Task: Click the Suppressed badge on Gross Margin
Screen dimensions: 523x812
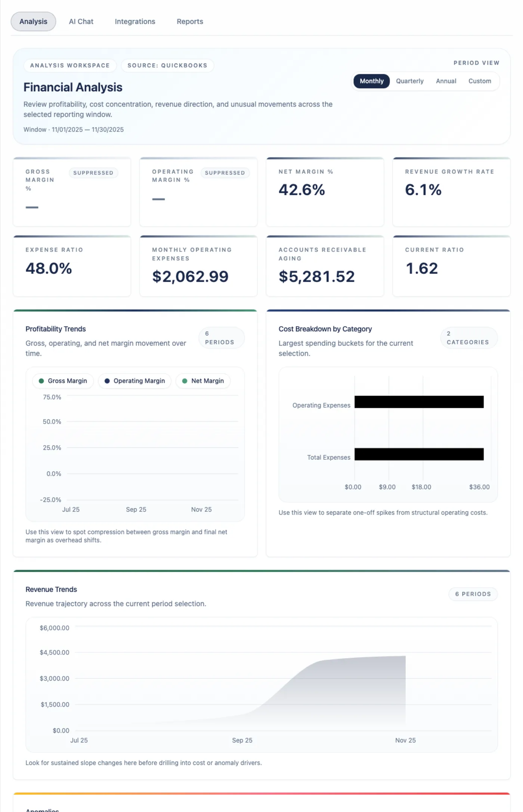Action: (x=93, y=173)
